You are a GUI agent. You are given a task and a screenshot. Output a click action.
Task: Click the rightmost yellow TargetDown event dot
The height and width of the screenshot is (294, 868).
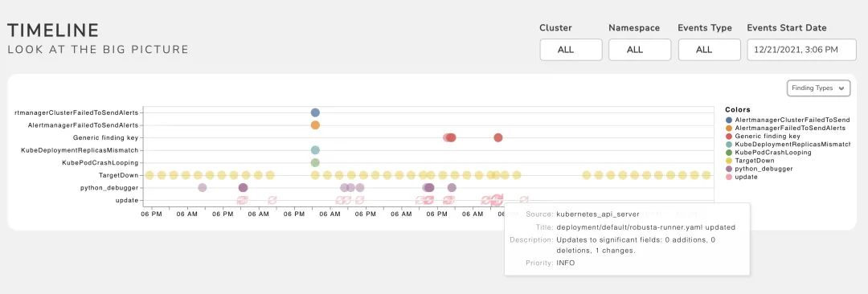pyautogui.click(x=706, y=175)
